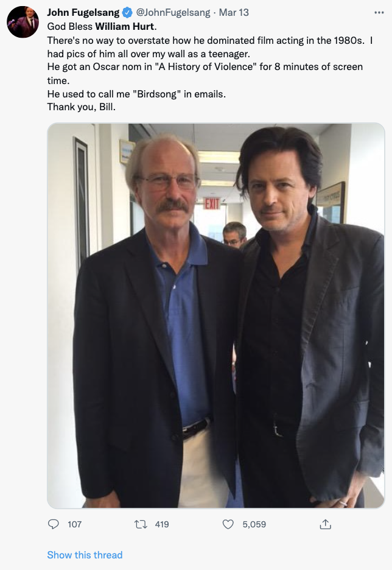Image resolution: width=392 pixels, height=570 pixels.
Task: Open the share tweet icon
Action: click(x=325, y=524)
